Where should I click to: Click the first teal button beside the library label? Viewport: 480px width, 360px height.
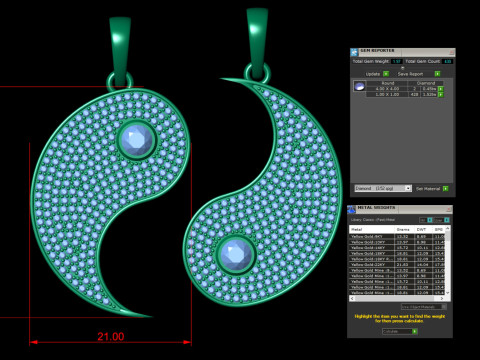pyautogui.click(x=430, y=220)
